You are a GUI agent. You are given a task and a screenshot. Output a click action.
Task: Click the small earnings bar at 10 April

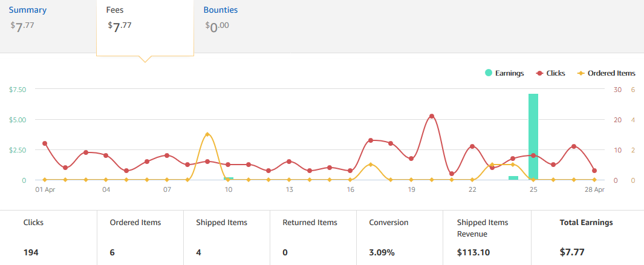click(x=229, y=178)
